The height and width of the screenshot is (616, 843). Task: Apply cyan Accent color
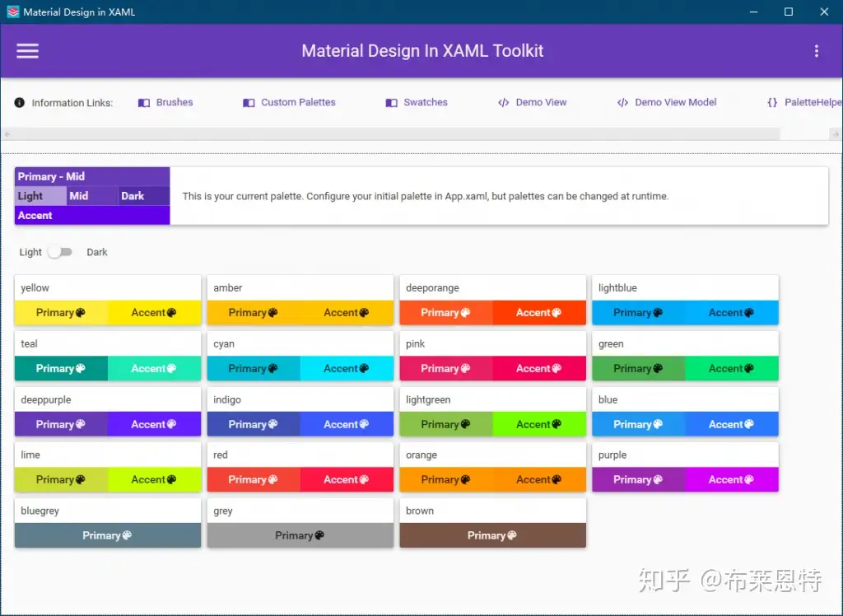coord(347,368)
